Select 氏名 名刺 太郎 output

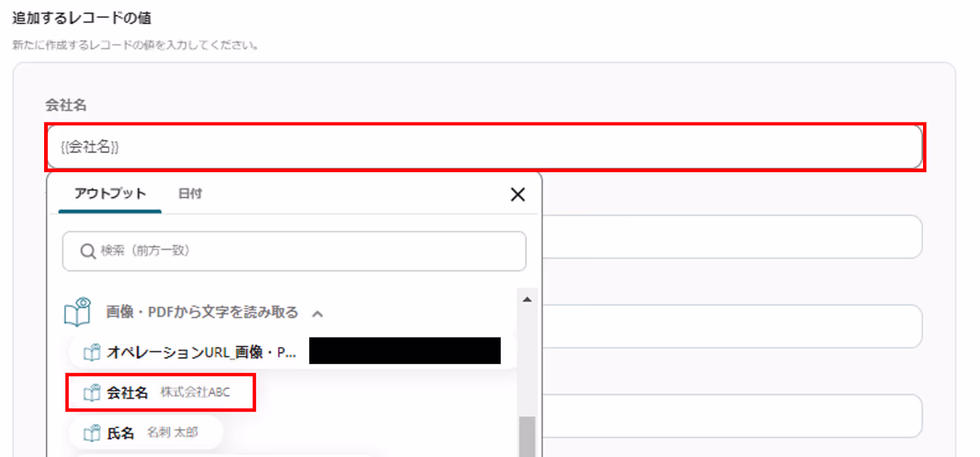coord(145,433)
